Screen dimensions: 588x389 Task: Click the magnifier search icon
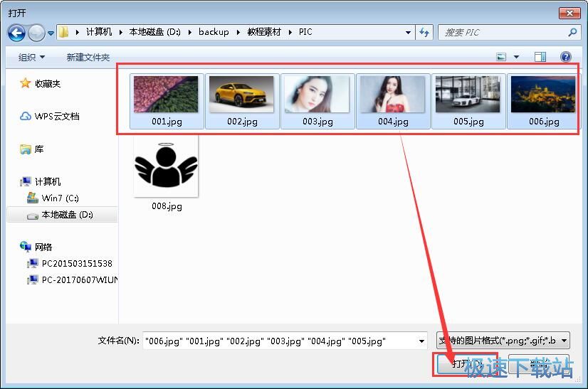(x=572, y=33)
